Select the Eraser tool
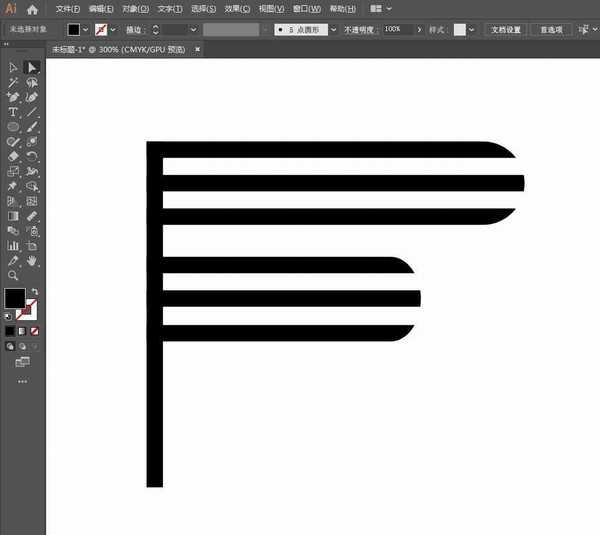The image size is (600, 535). (13, 157)
